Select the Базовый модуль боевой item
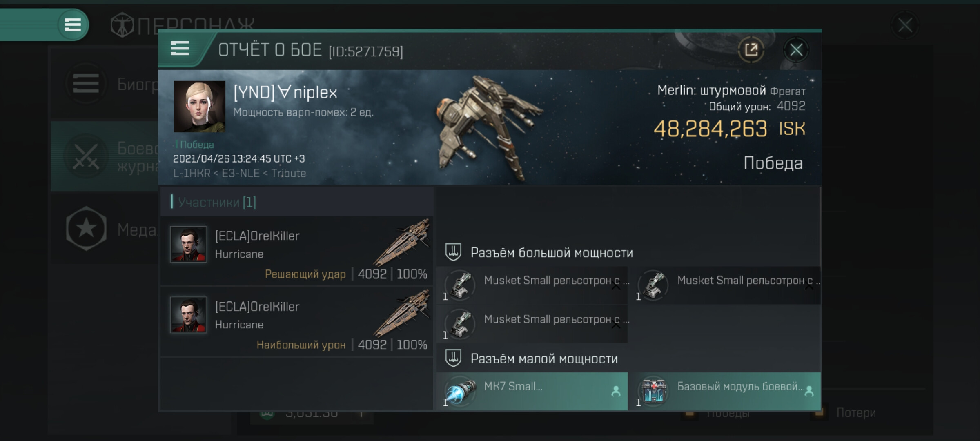Image resolution: width=980 pixels, height=441 pixels. point(725,391)
